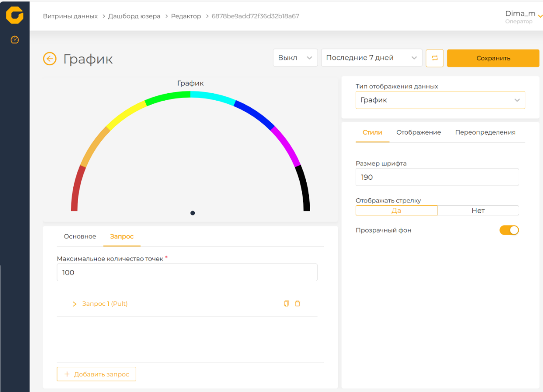
Task: Click the red gauge segment
Action: 77,188
